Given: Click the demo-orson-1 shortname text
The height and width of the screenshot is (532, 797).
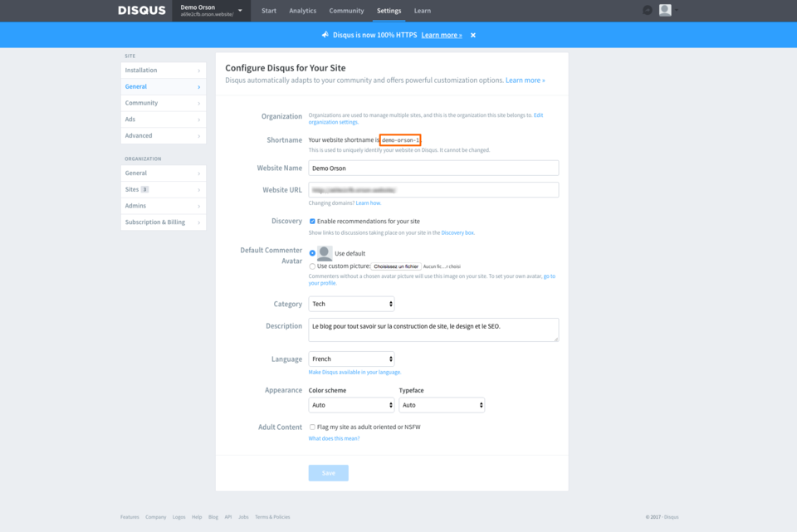Looking at the screenshot, I should [x=400, y=139].
